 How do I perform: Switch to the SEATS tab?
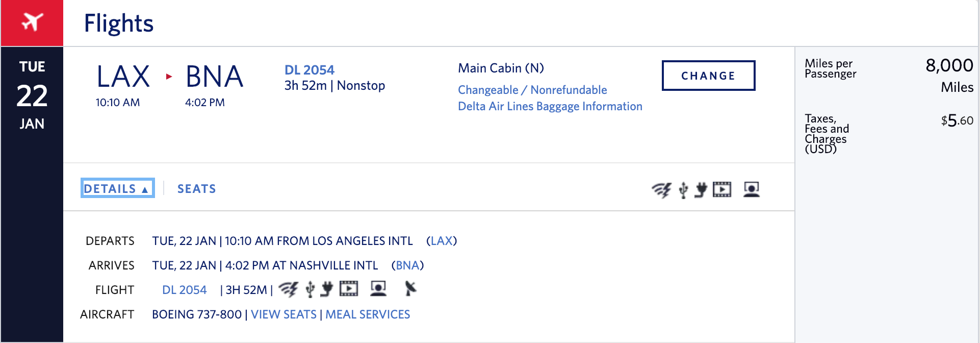(x=196, y=189)
